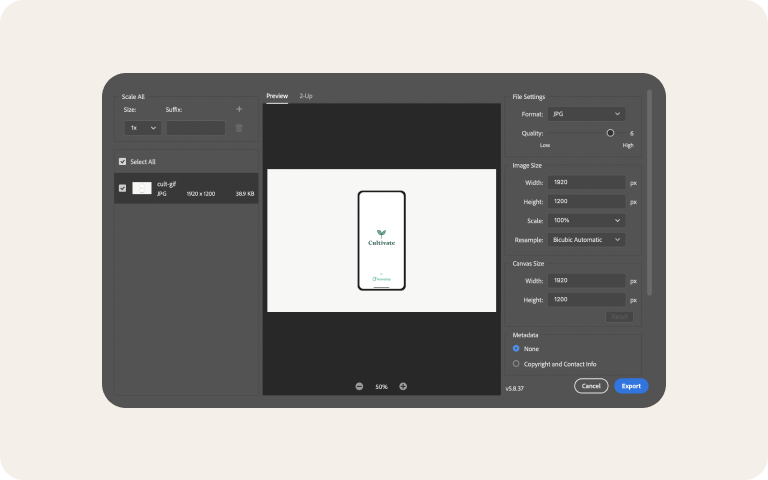Adjust the Quality slider handle
This screenshot has width=768, height=480.
[610, 133]
